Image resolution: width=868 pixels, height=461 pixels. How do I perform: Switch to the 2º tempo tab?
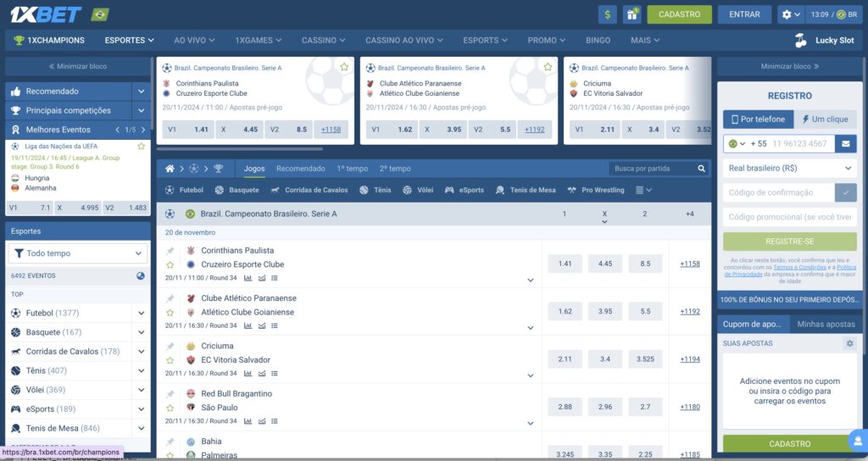pos(395,169)
